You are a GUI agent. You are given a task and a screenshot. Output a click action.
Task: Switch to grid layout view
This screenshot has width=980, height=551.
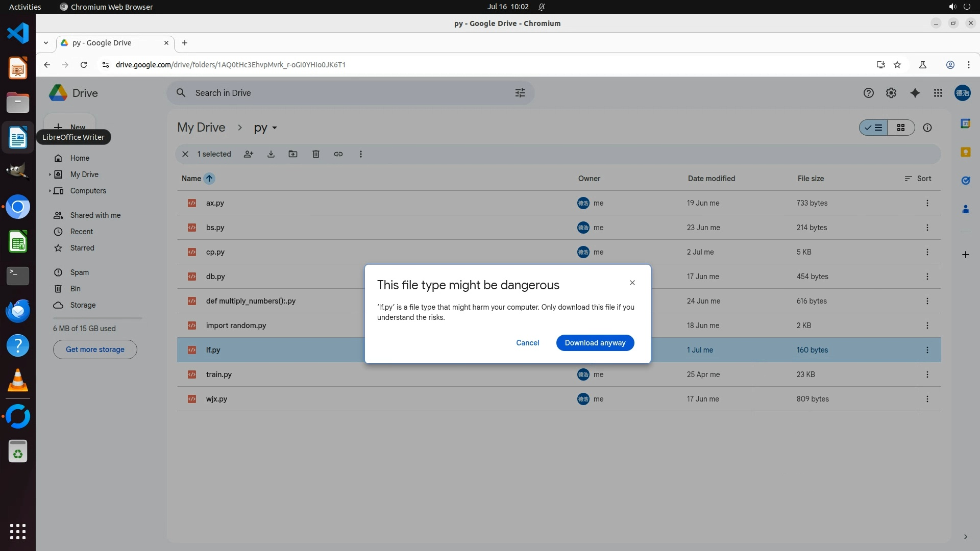click(x=901, y=128)
